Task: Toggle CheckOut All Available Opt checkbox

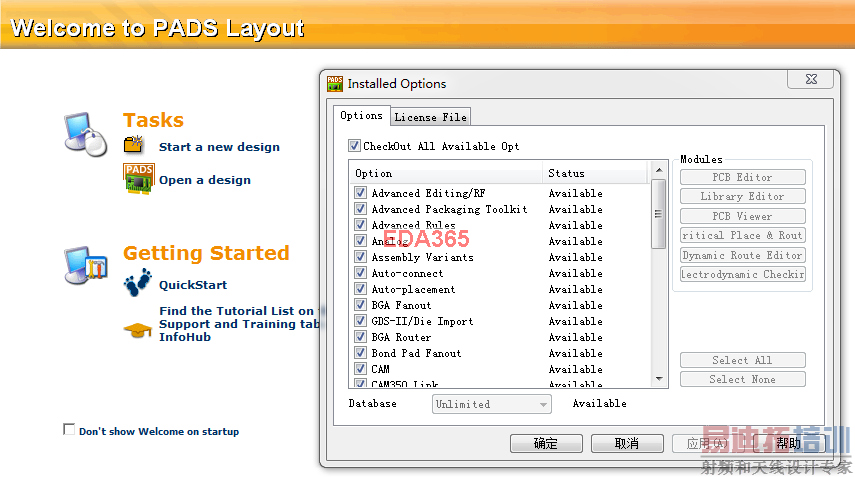Action: pos(354,146)
